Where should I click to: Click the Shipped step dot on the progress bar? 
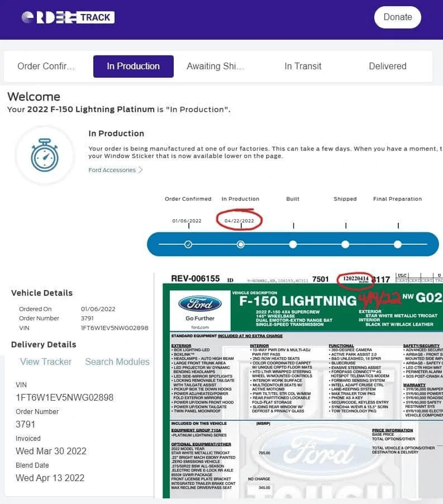(345, 245)
